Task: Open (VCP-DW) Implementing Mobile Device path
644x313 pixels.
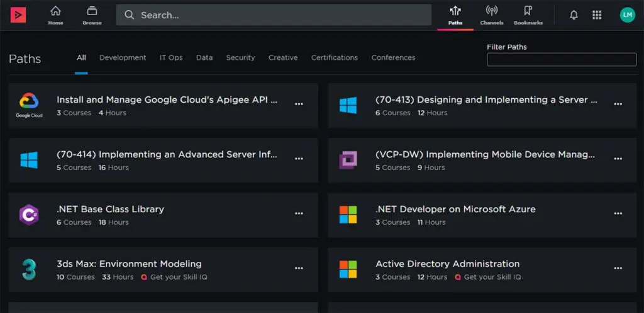Action: click(485, 155)
